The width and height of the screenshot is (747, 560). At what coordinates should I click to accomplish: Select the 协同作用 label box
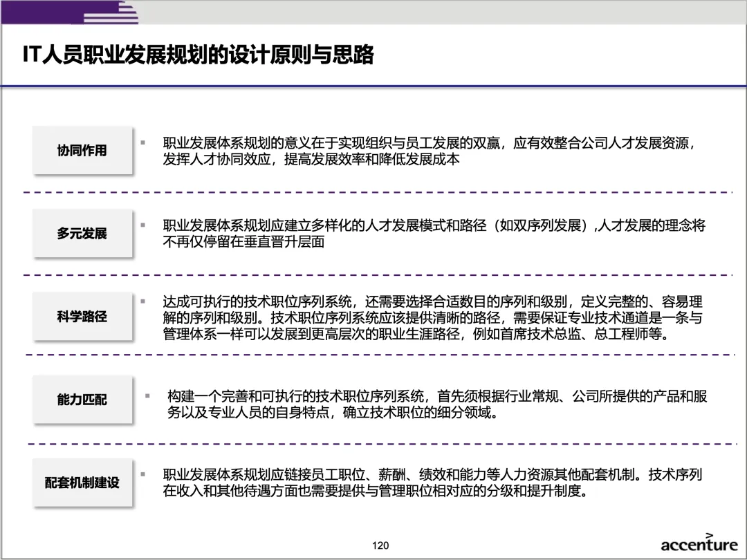pyautogui.click(x=82, y=151)
